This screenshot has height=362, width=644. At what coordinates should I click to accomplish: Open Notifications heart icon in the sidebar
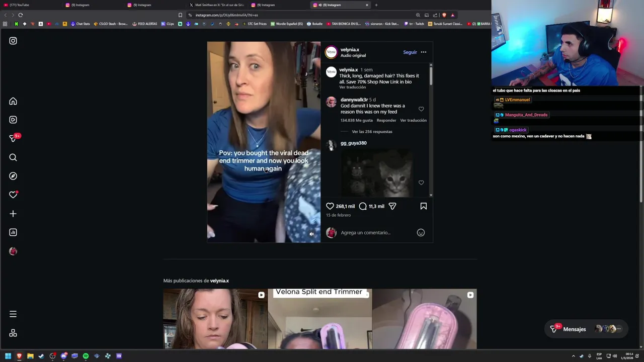point(13,195)
